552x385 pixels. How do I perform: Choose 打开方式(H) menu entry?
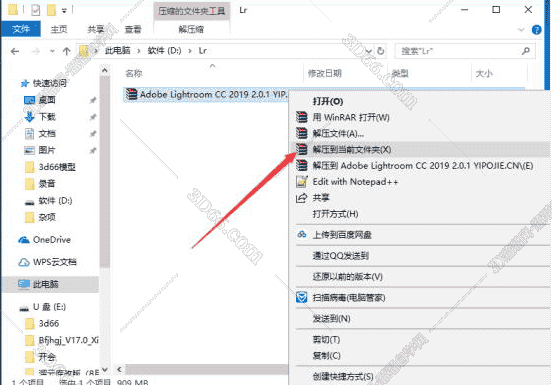pos(420,214)
